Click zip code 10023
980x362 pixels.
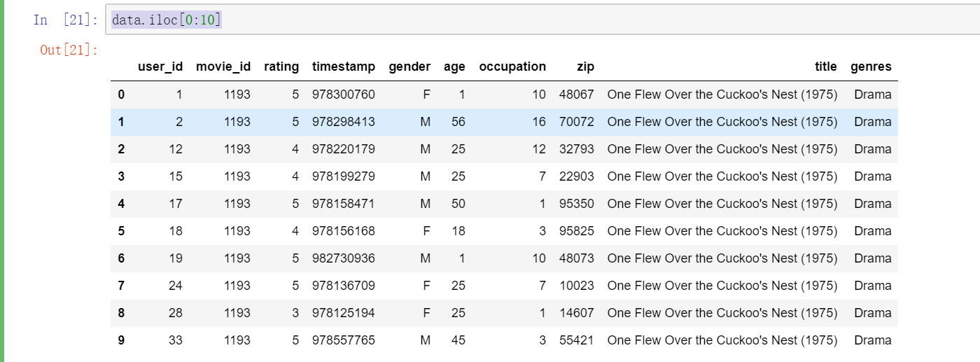pos(577,286)
